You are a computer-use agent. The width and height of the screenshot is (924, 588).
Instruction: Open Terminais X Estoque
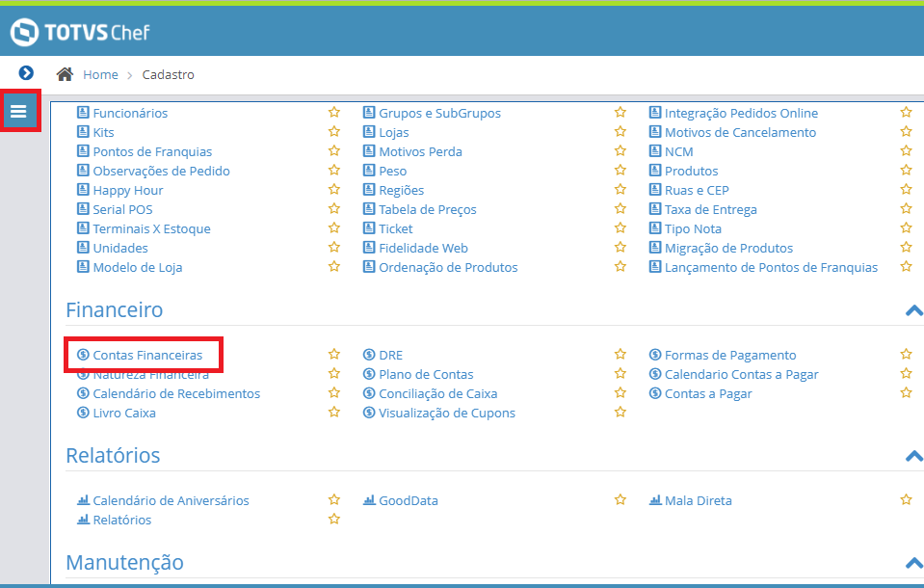(x=151, y=228)
